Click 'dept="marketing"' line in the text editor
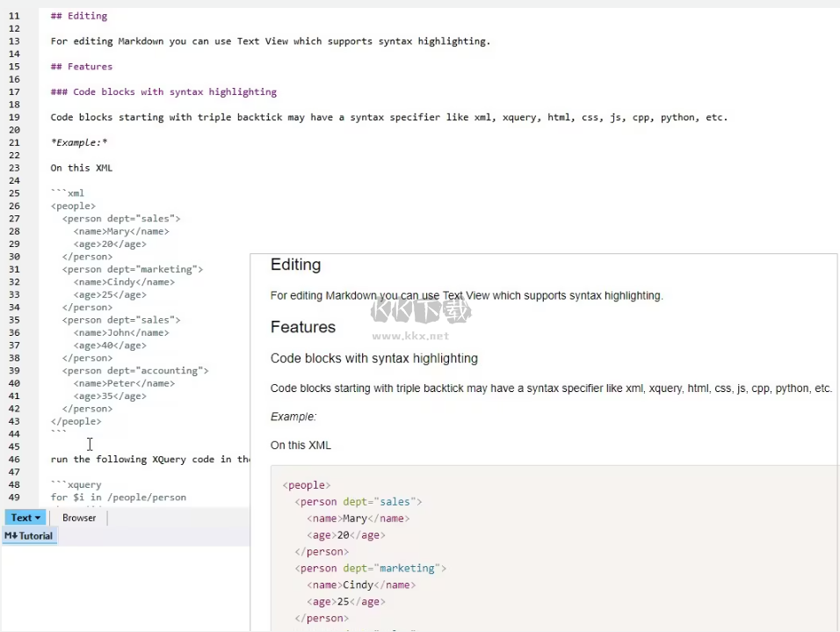This screenshot has width=840, height=632. click(133, 269)
